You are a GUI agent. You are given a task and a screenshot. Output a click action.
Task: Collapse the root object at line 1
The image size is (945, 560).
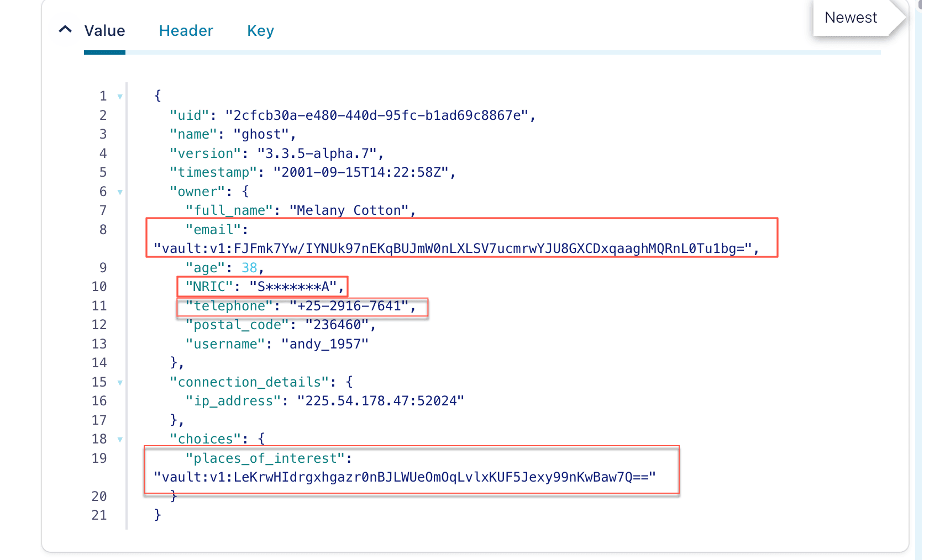tap(120, 97)
